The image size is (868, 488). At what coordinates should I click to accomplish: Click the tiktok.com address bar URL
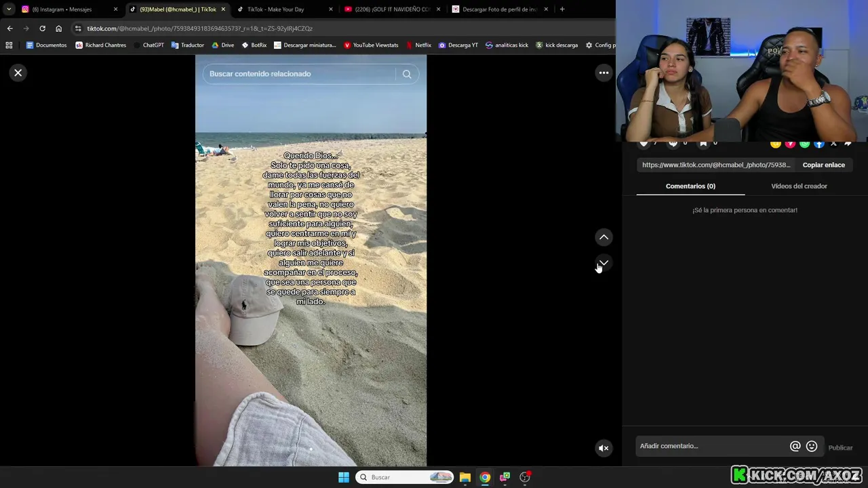click(199, 28)
